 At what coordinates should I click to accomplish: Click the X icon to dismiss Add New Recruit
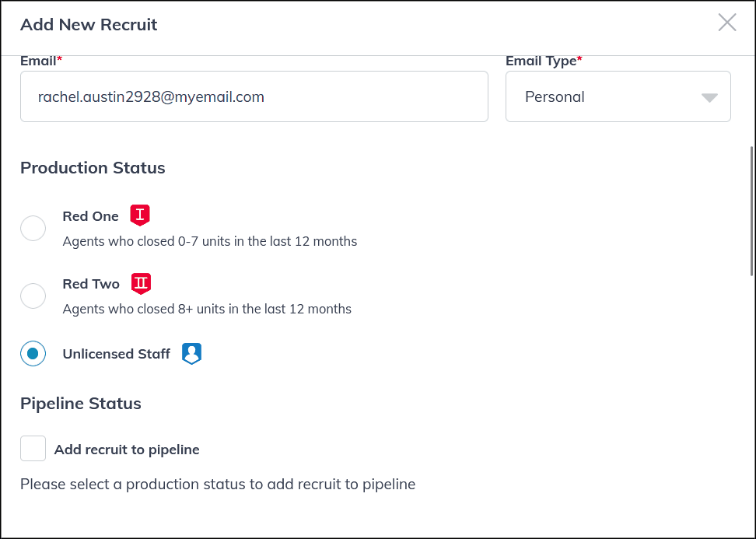[x=727, y=23]
